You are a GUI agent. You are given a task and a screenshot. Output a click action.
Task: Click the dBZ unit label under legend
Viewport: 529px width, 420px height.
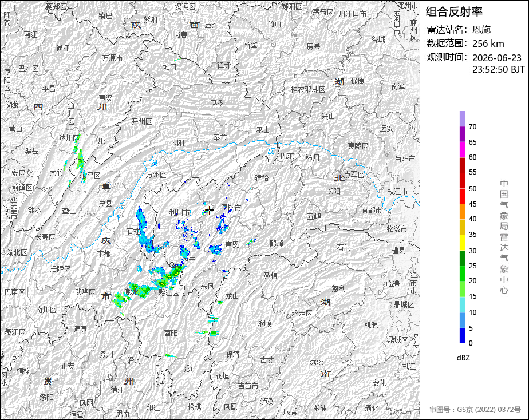click(463, 358)
